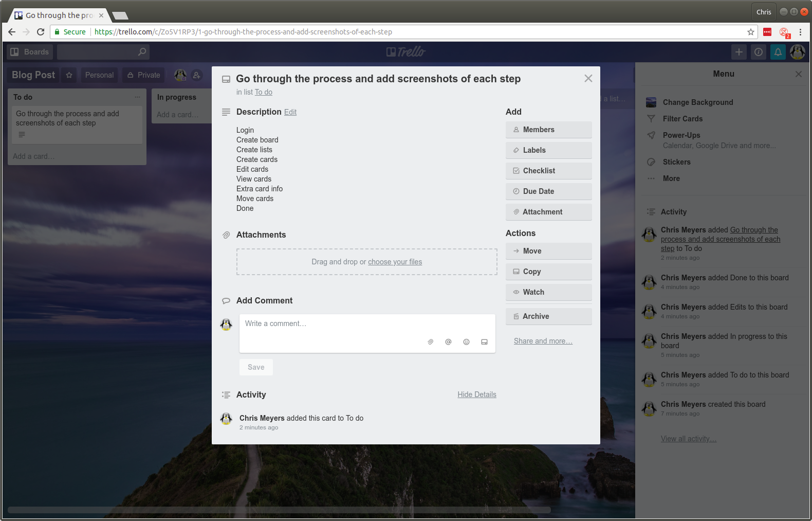Image resolution: width=812 pixels, height=521 pixels.
Task: Star the Blog Post board
Action: tap(69, 75)
